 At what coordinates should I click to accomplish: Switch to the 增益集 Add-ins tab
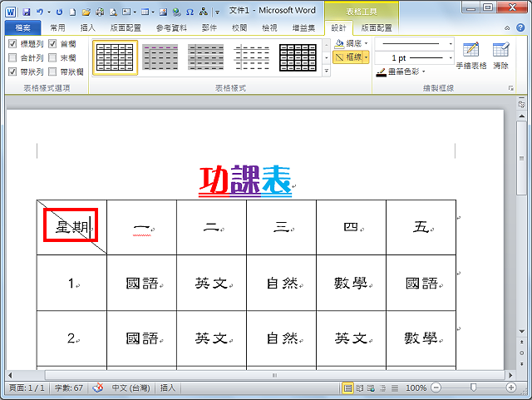303,27
